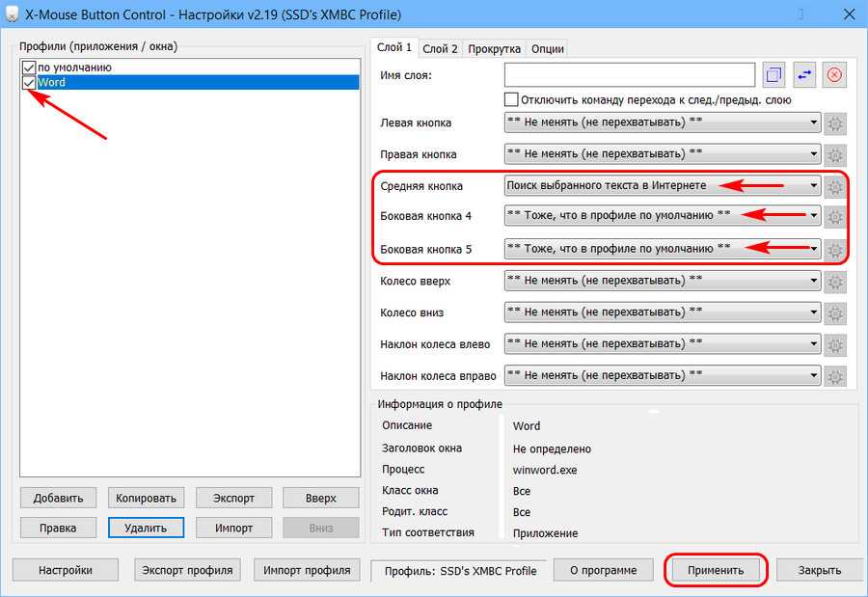Click the Копировать button
Screen dimensions: 868x597
pyautogui.click(x=147, y=498)
